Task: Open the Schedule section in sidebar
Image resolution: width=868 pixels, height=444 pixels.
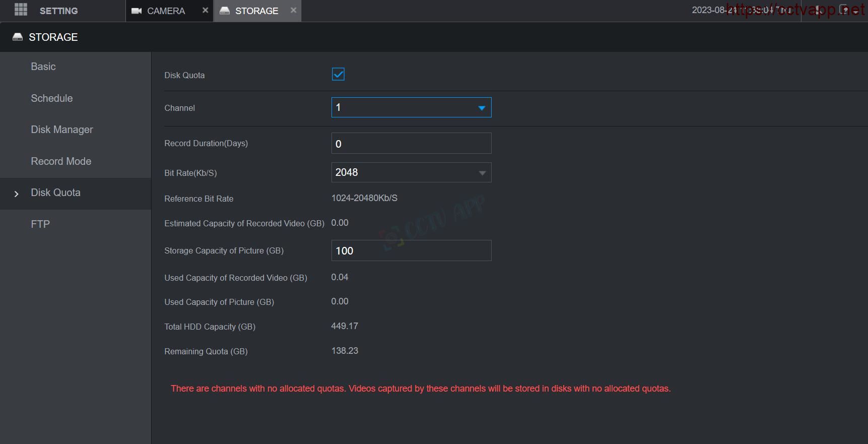Action: 76,98
